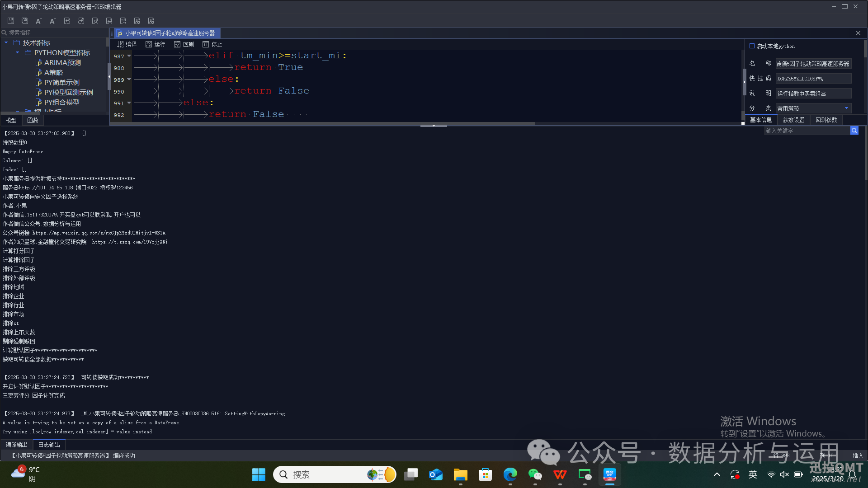This screenshot has height=488, width=868.
Task: Decrease font size with the A- icon
Action: point(39,21)
